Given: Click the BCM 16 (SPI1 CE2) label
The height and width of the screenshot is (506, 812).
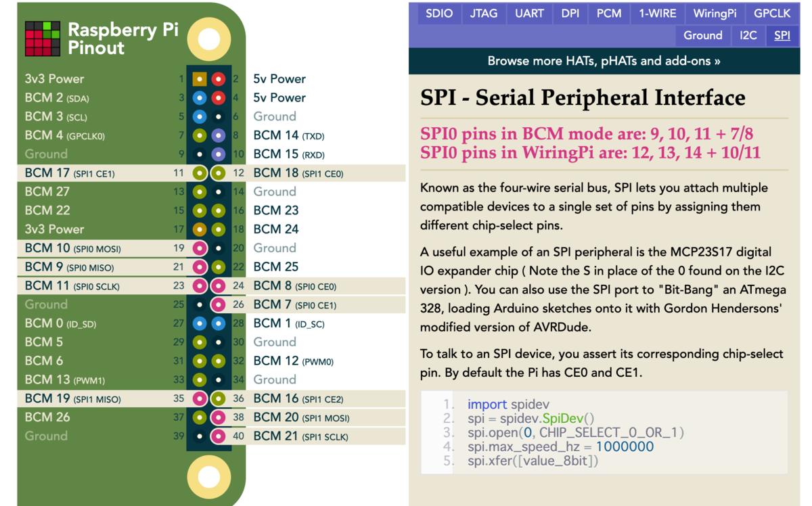Looking at the screenshot, I should click(298, 398).
